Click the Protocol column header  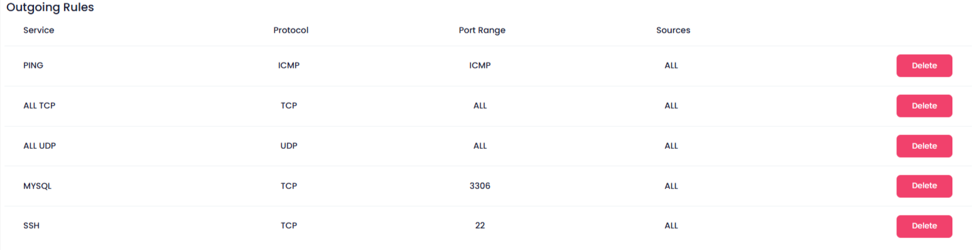coord(291,30)
